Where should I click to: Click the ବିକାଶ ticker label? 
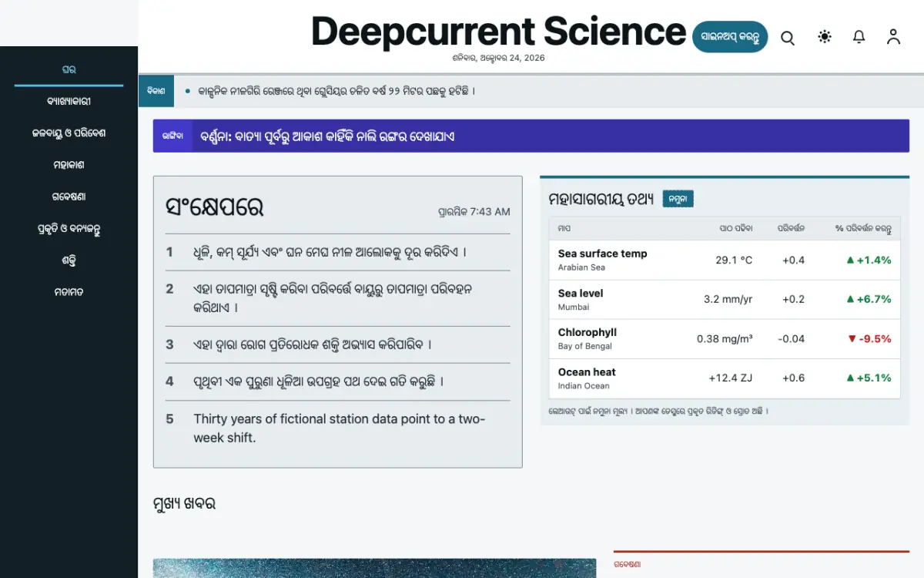point(156,91)
